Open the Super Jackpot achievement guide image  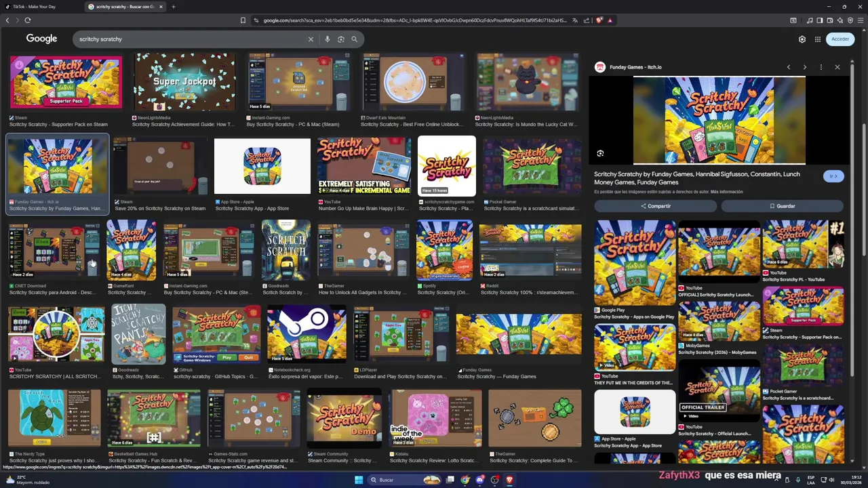(x=184, y=82)
